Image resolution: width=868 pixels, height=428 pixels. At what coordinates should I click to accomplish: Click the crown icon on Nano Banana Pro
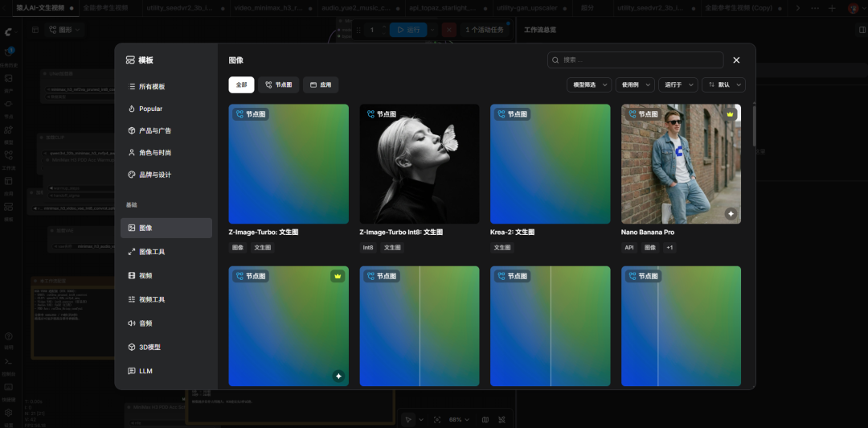click(x=730, y=114)
